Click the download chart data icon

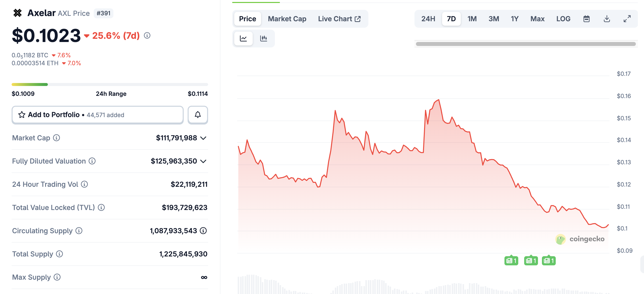tap(607, 19)
